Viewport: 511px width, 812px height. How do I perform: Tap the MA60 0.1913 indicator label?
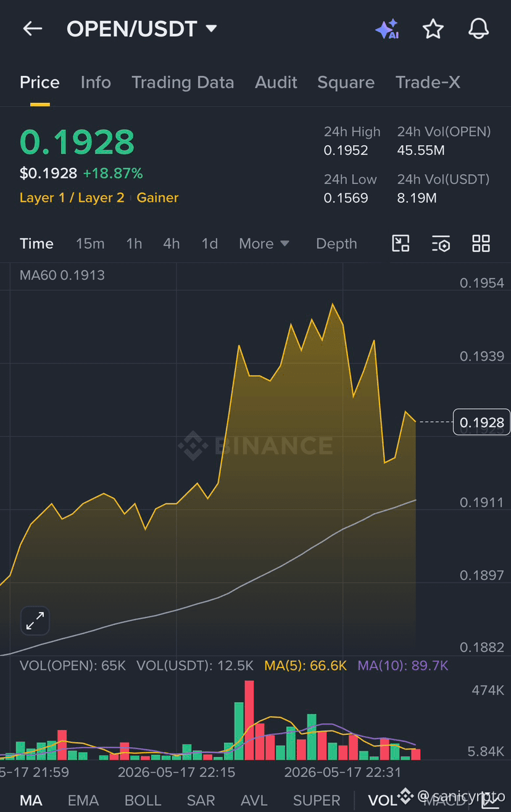[x=62, y=275]
